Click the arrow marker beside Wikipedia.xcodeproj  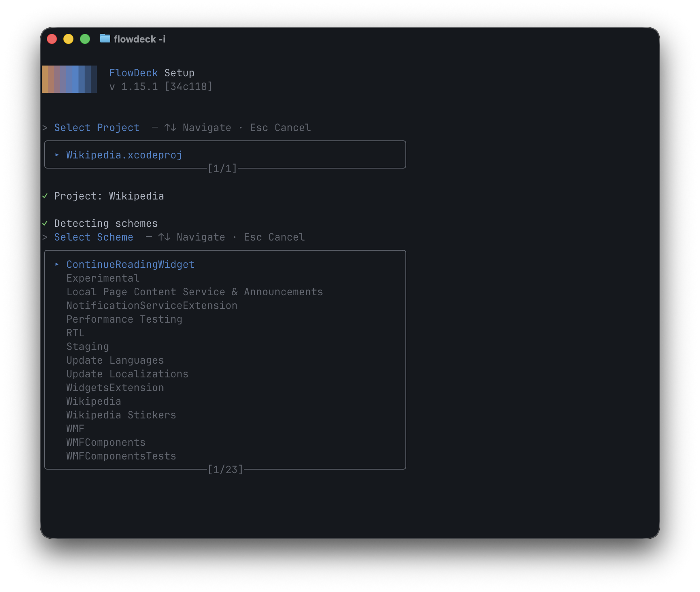click(x=57, y=155)
